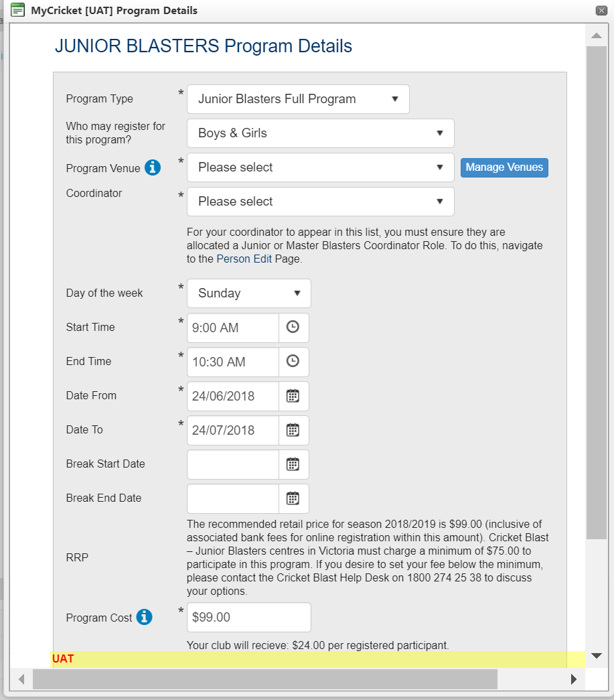Click the red UAT label
This screenshot has width=614, height=700.
63,659
